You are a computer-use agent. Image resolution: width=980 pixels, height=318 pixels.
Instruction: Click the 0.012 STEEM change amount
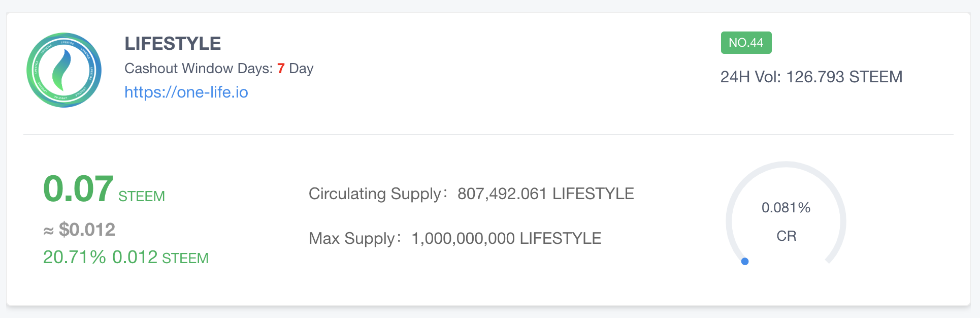coord(160,258)
